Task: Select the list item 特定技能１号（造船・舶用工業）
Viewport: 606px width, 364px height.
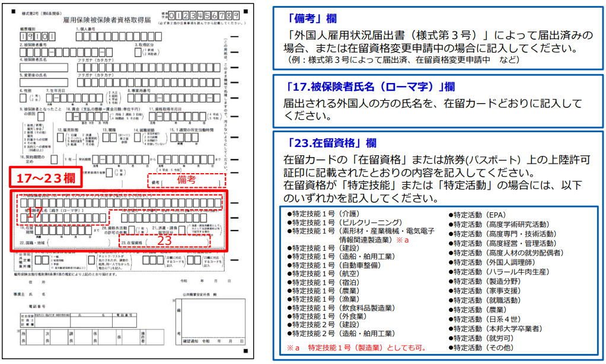Action: [x=340, y=257]
